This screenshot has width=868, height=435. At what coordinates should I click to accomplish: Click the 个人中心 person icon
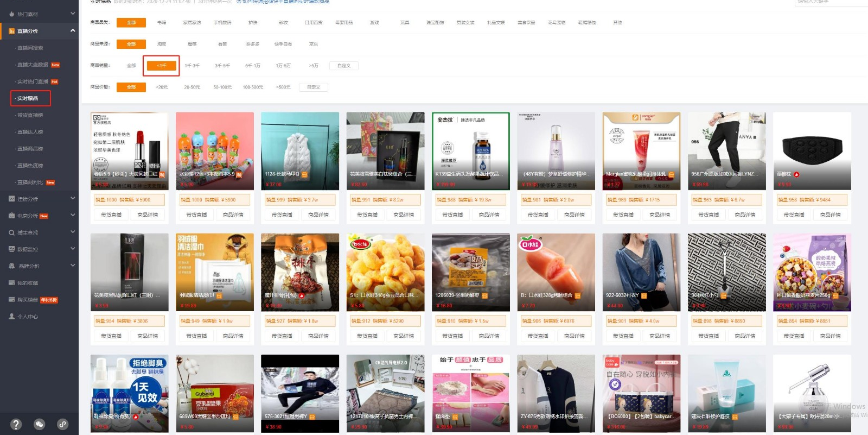(x=11, y=316)
